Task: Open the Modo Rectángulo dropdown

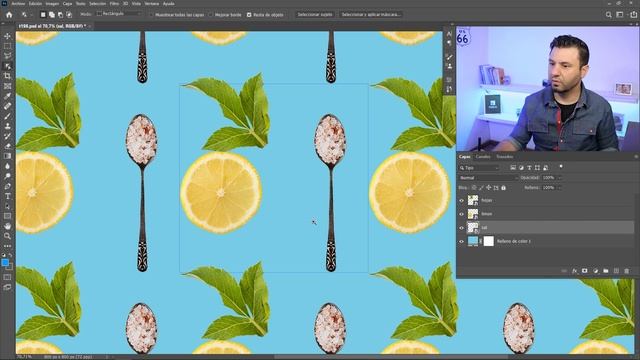Action: (x=119, y=14)
